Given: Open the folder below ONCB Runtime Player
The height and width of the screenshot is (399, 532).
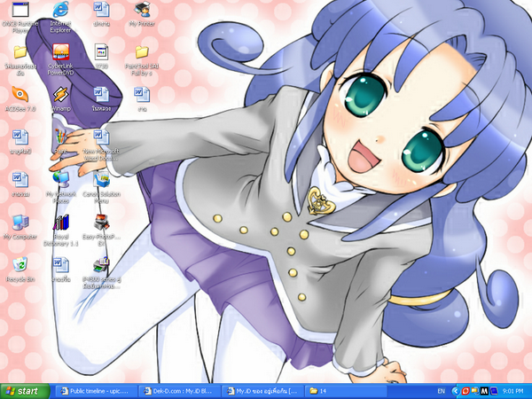Looking at the screenshot, I should click(20, 52).
